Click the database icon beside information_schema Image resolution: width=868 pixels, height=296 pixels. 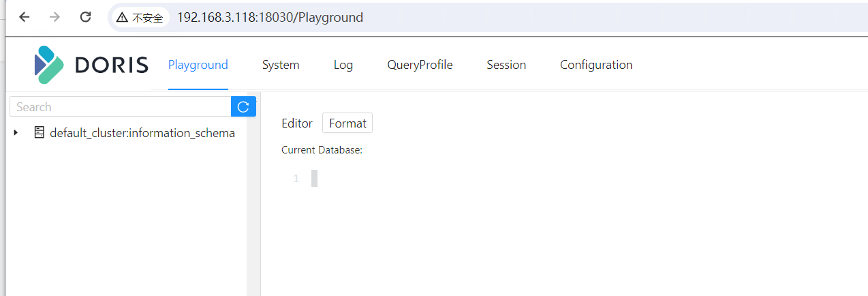point(40,132)
